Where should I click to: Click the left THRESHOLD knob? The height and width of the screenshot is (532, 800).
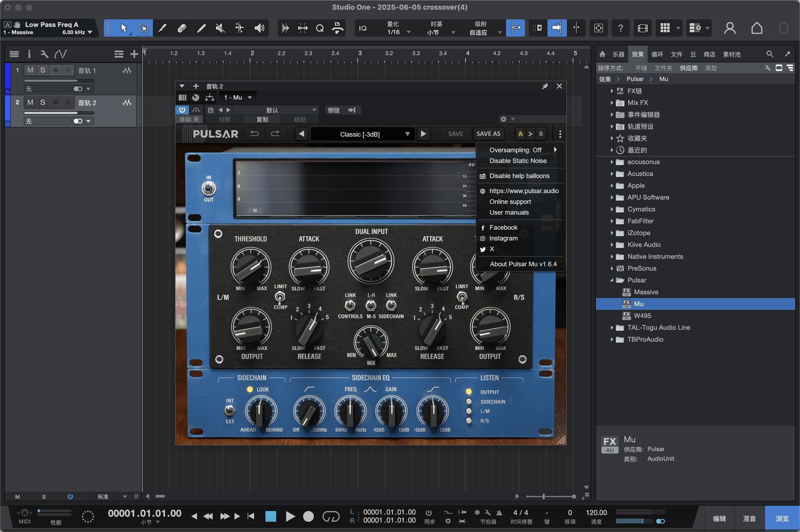click(x=250, y=266)
